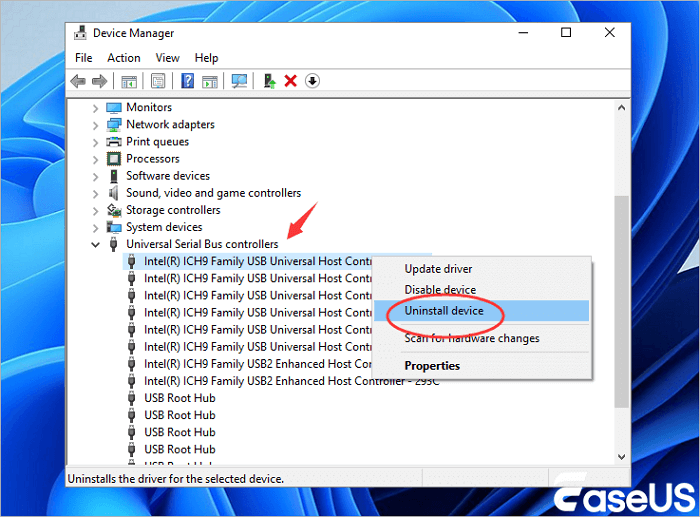Select Universal Serial Bus controllers label
700x517 pixels.
[202, 244]
